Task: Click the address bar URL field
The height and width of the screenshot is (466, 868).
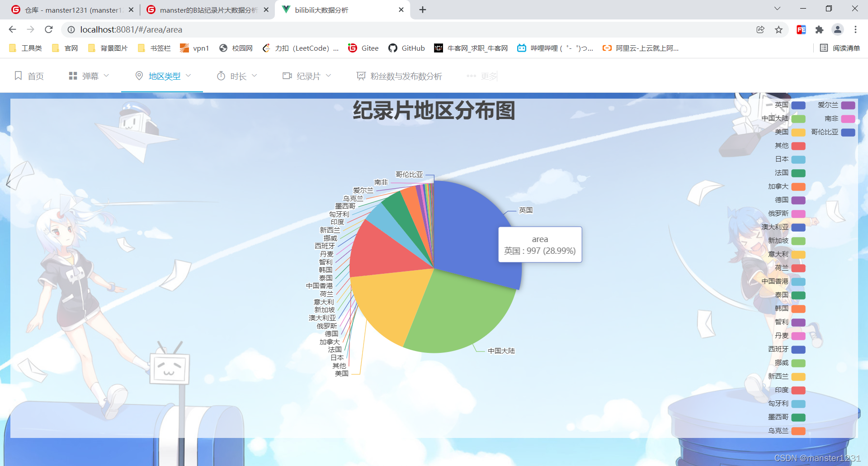Action: point(407,29)
